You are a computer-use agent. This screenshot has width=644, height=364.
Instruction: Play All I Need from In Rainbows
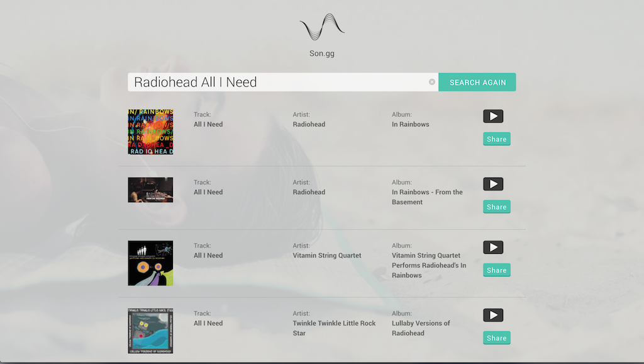493,116
